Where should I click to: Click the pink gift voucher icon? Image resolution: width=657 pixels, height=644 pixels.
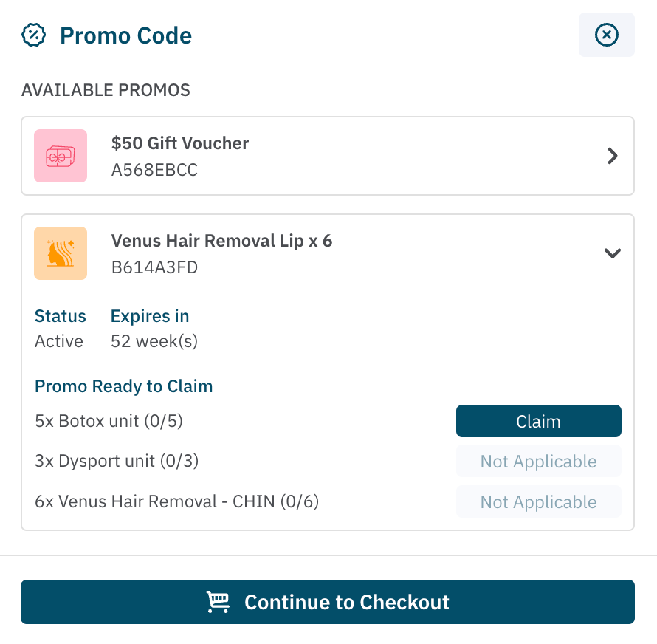[61, 156]
